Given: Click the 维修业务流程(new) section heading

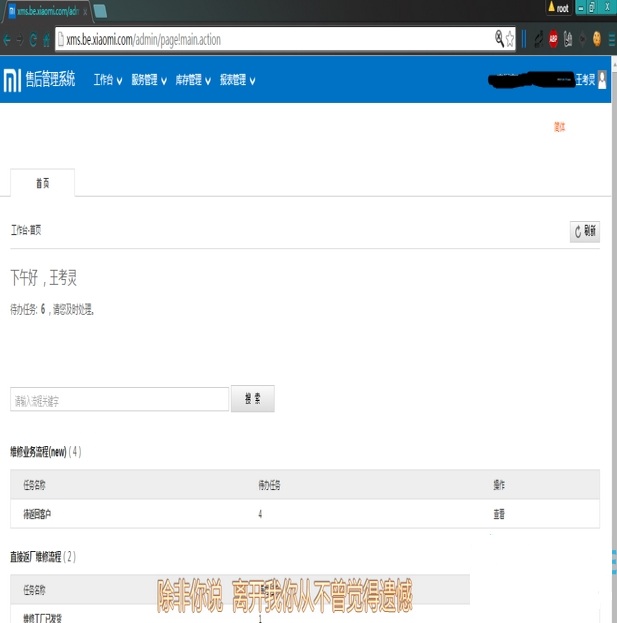Looking at the screenshot, I should 38,452.
